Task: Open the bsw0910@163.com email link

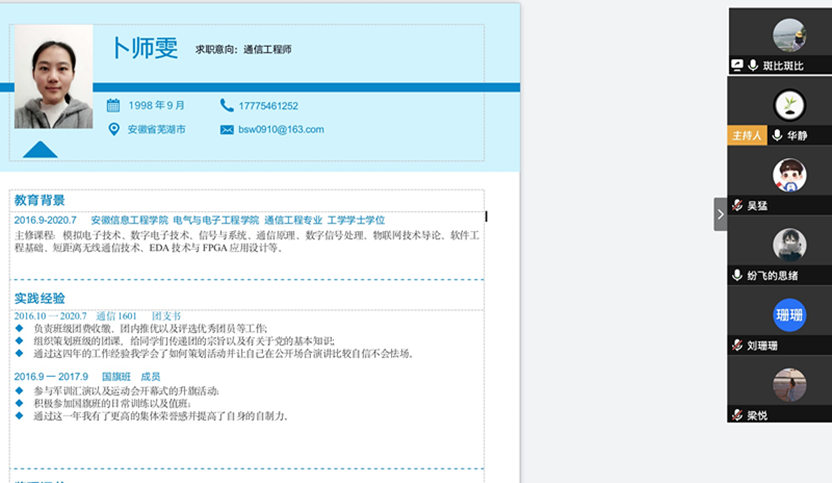Action: coord(280,130)
